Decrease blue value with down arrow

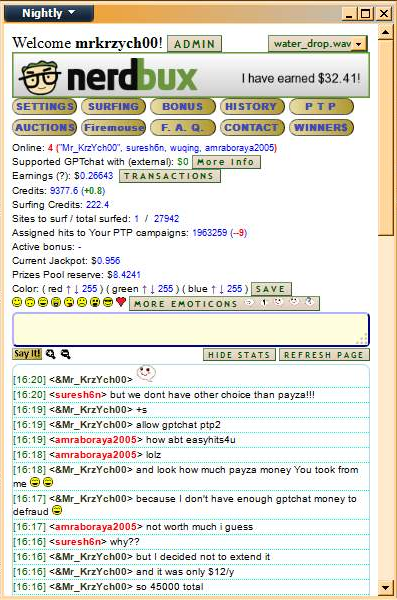point(221,289)
